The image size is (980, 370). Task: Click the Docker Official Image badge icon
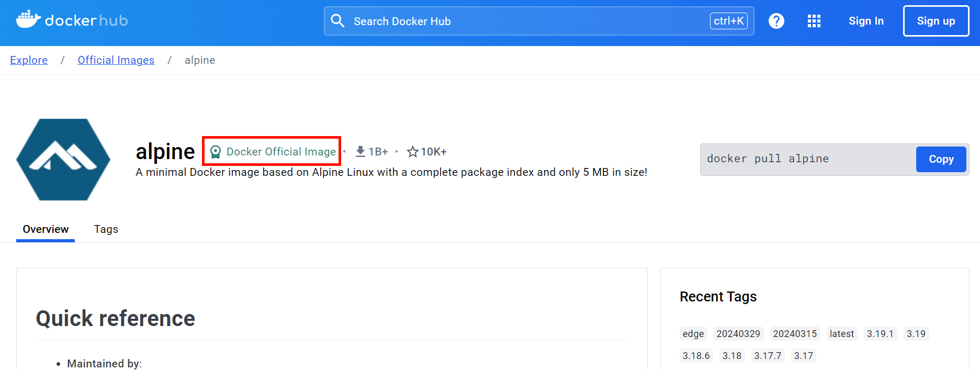216,152
